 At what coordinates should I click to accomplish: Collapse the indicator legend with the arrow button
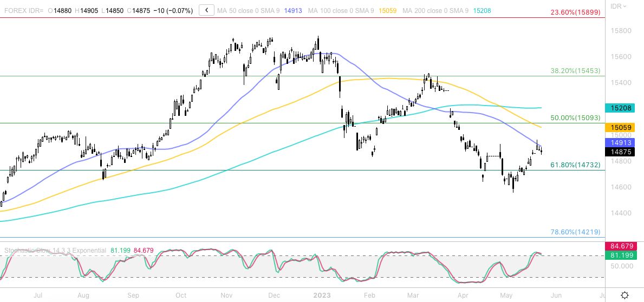coord(206,10)
